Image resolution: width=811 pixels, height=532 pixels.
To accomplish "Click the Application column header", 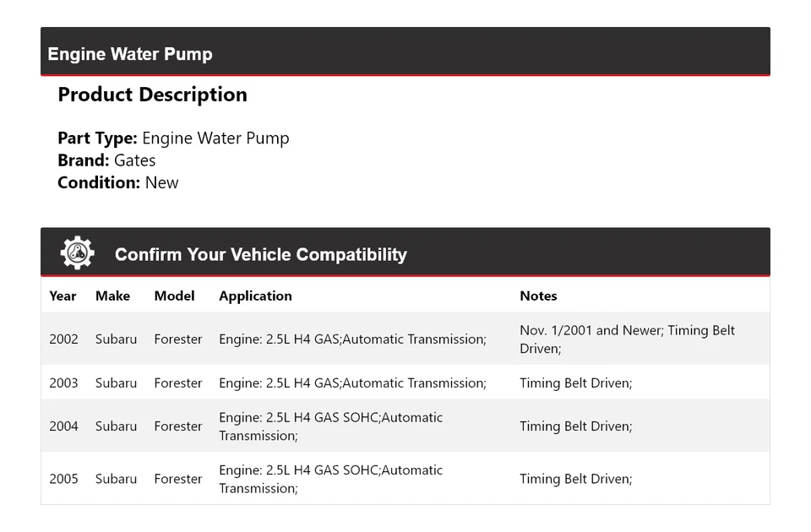I will point(255,296).
